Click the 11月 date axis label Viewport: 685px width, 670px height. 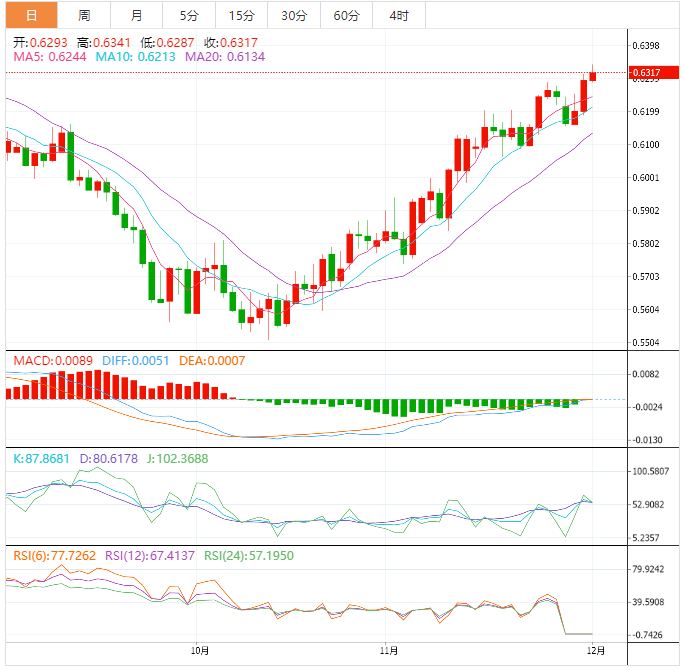(388, 651)
